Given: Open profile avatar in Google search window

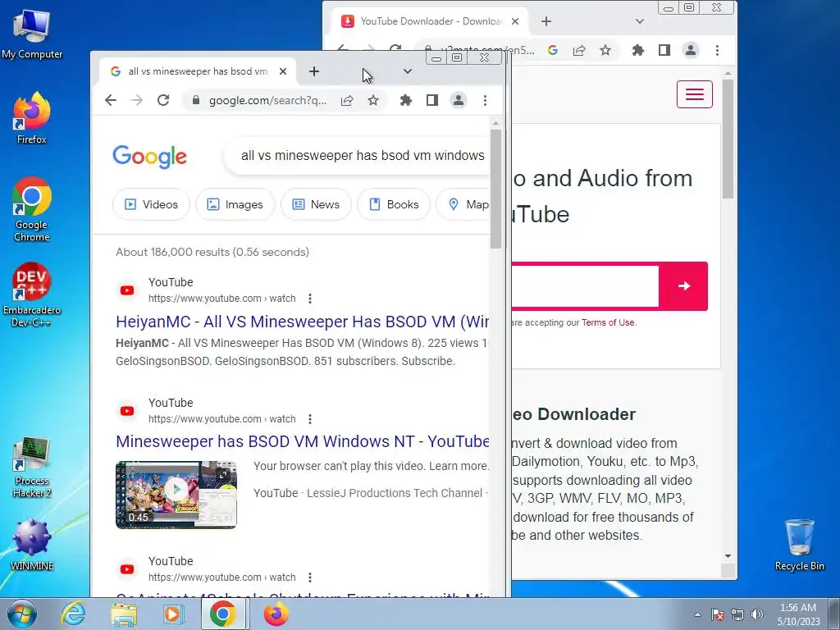Looking at the screenshot, I should (x=459, y=100).
